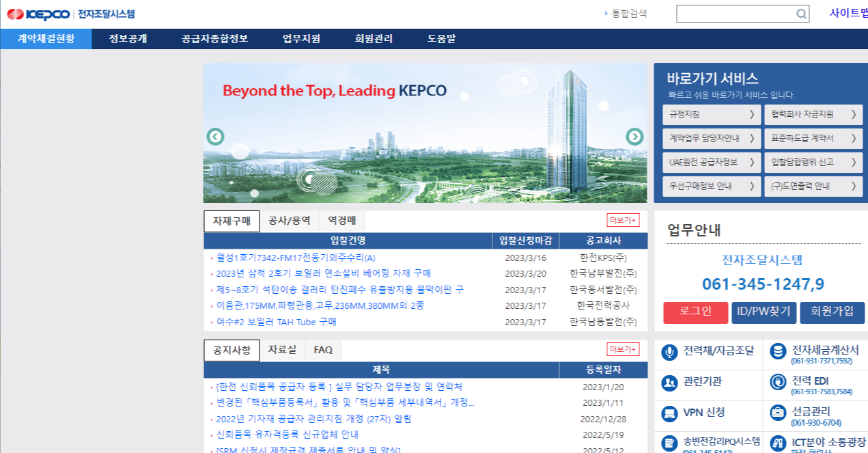Open the 우선구매정보 안내 shortcut

(712, 187)
